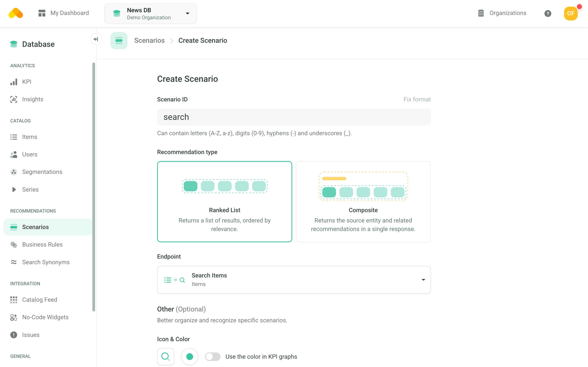Image resolution: width=588 pixels, height=367 pixels.
Task: Open the News DB database switcher
Action: (150, 14)
